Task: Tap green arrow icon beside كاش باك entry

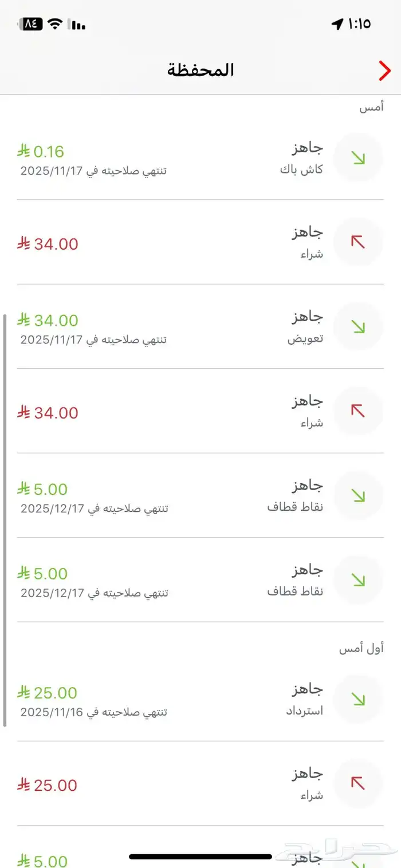Action: tap(359, 158)
